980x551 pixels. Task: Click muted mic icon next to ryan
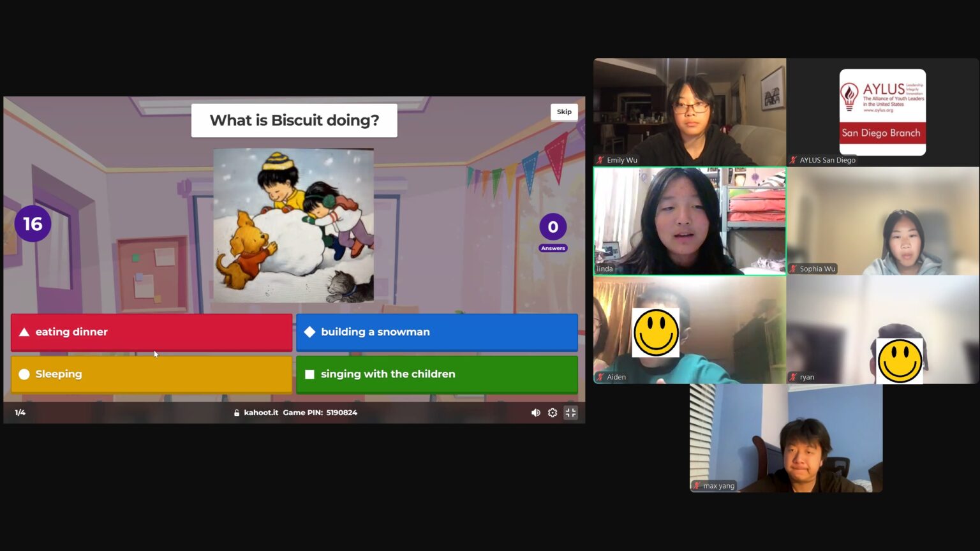793,377
